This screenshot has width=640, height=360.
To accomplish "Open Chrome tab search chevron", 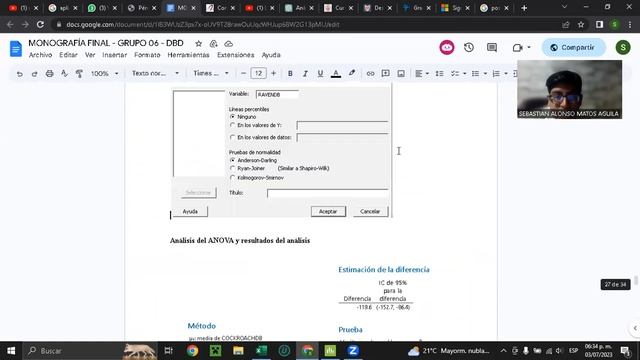I will coord(564,7).
